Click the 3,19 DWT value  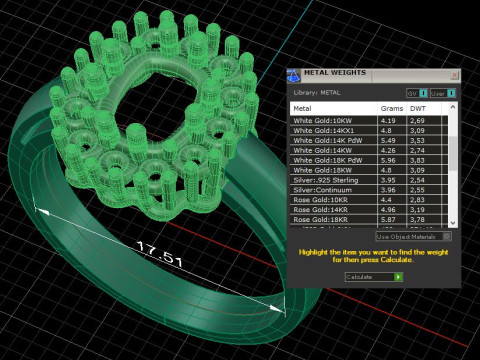tap(417, 210)
